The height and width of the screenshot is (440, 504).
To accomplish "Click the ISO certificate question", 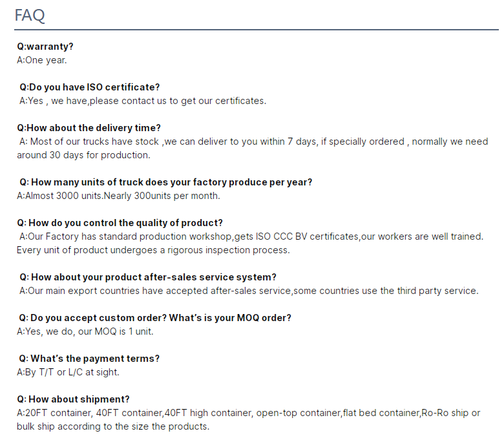I will pos(89,87).
